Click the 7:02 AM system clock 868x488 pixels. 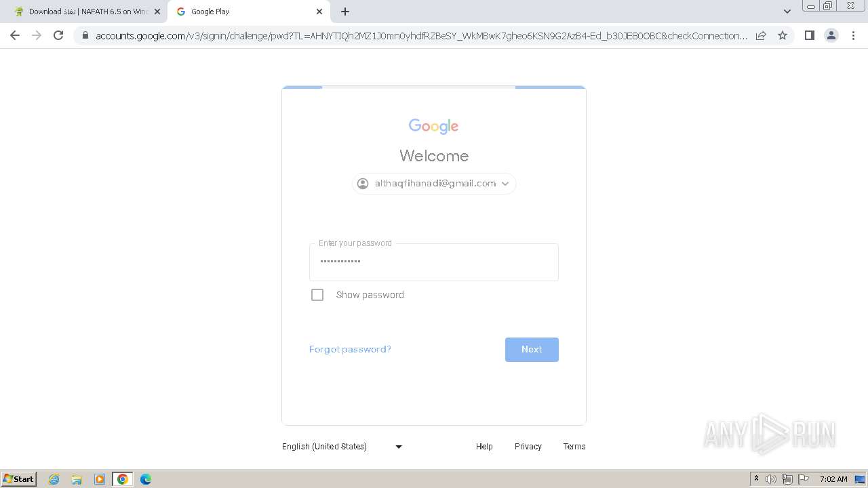tap(833, 479)
